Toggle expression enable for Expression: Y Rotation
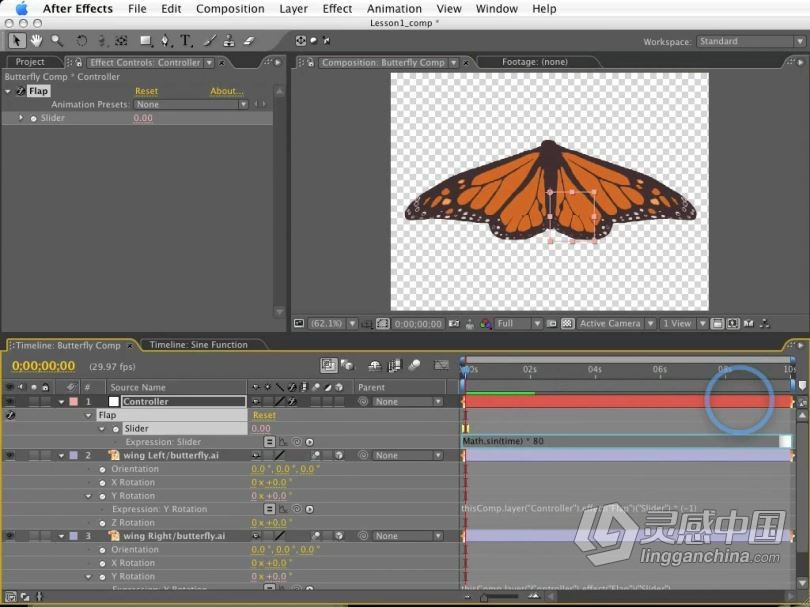 (x=269, y=509)
